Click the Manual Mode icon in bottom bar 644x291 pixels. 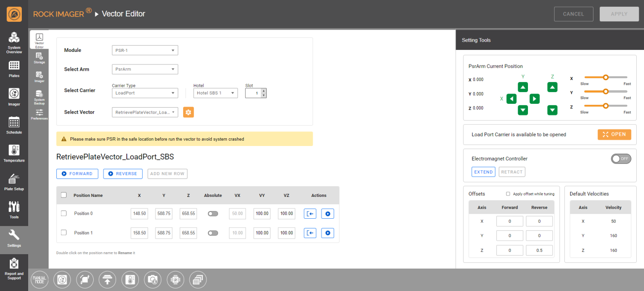tap(39, 279)
